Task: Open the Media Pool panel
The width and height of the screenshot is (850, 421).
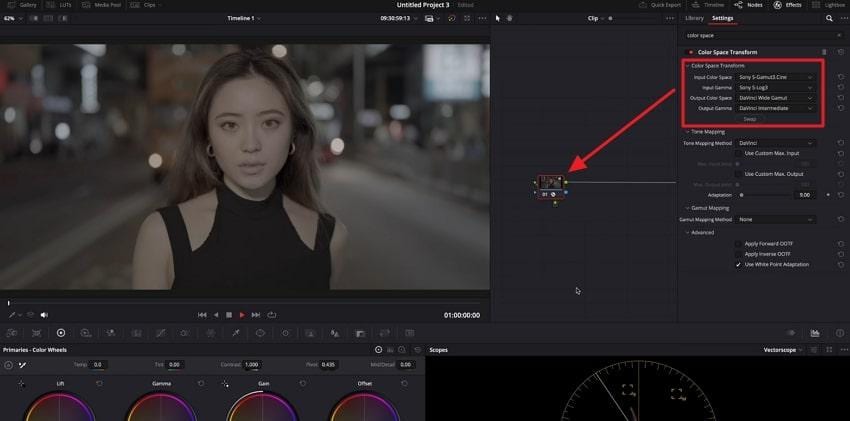Action: (x=101, y=5)
